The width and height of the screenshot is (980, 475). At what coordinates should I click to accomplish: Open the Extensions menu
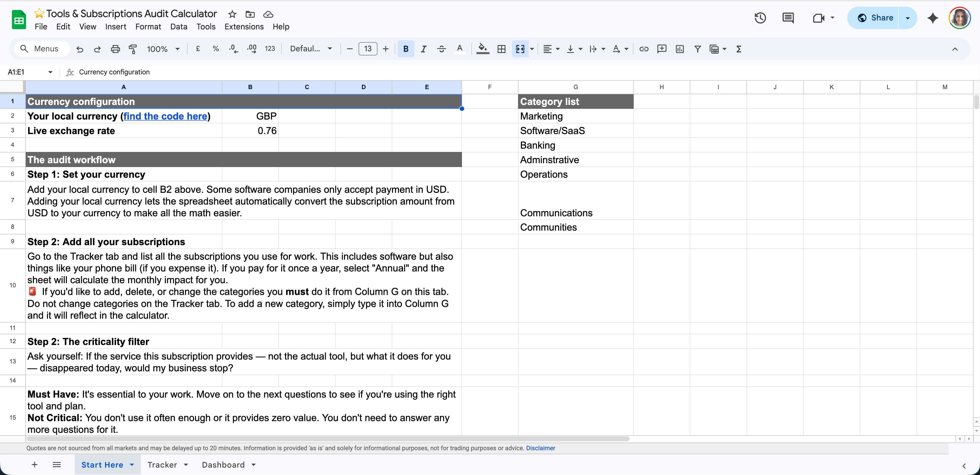point(244,27)
